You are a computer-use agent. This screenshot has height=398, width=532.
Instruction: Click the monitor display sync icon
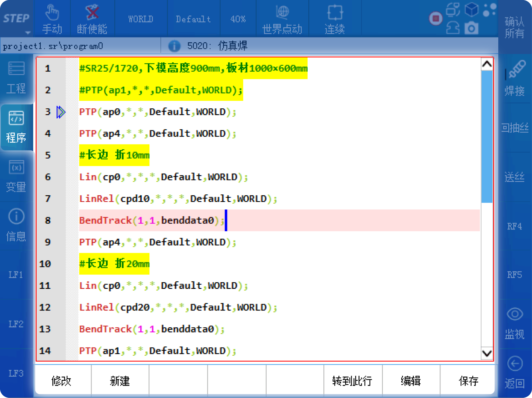(x=453, y=9)
